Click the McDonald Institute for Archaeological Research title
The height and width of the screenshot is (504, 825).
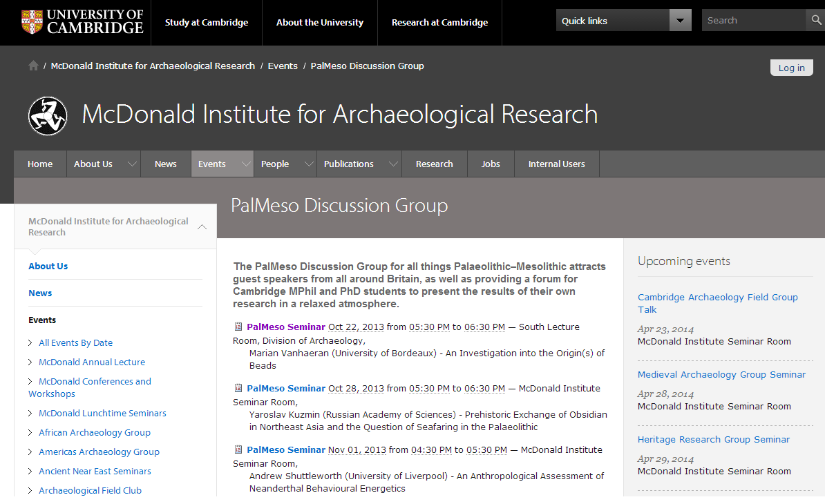340,115
